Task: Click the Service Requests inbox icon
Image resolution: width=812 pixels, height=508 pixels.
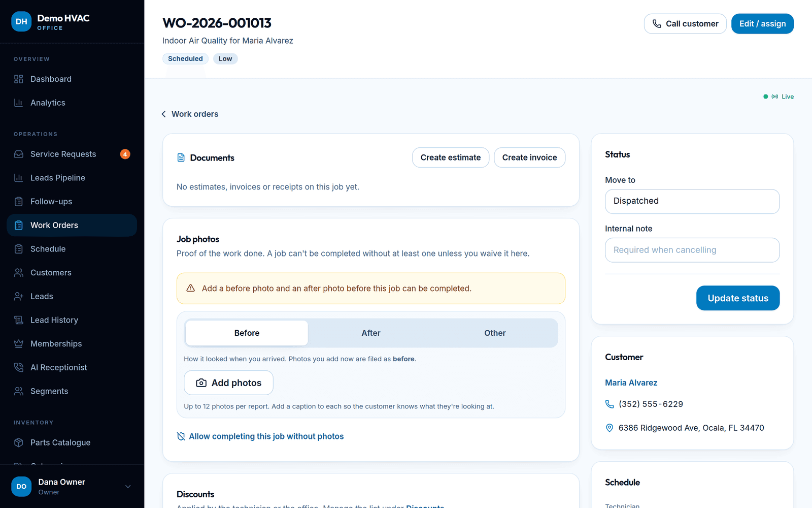Action: click(19, 154)
